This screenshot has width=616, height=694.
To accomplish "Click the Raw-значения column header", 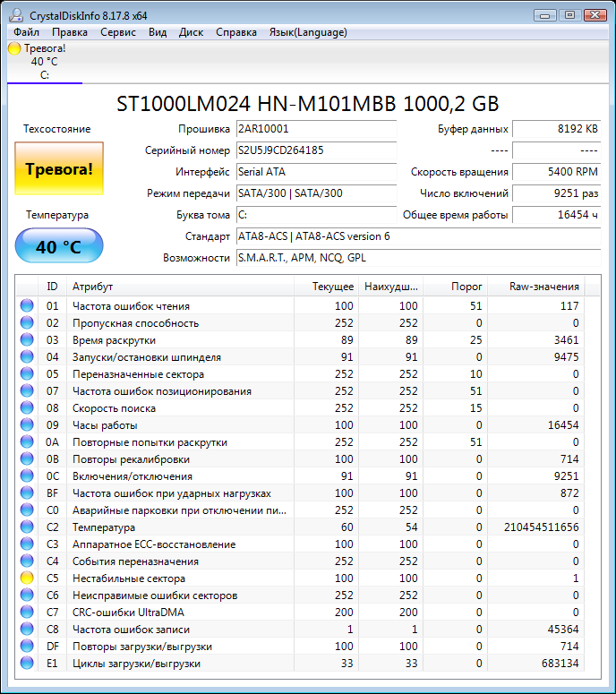I will [x=536, y=287].
